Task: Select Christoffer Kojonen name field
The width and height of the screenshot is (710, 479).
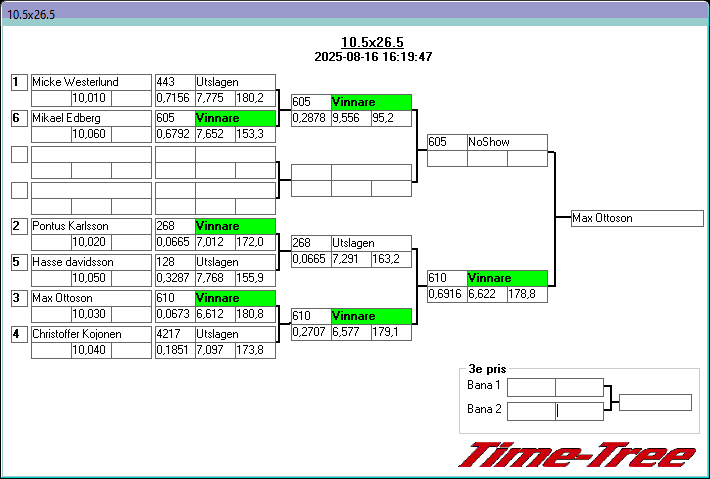Action: 91,334
